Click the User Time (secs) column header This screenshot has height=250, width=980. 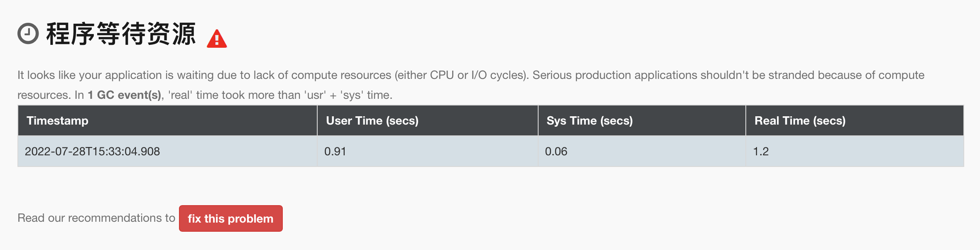[428, 120]
